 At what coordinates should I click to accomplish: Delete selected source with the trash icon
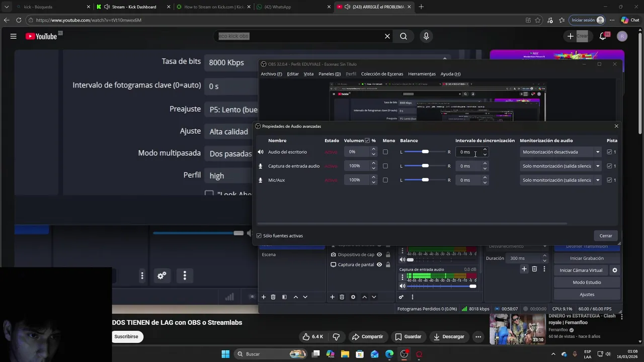coord(342,297)
